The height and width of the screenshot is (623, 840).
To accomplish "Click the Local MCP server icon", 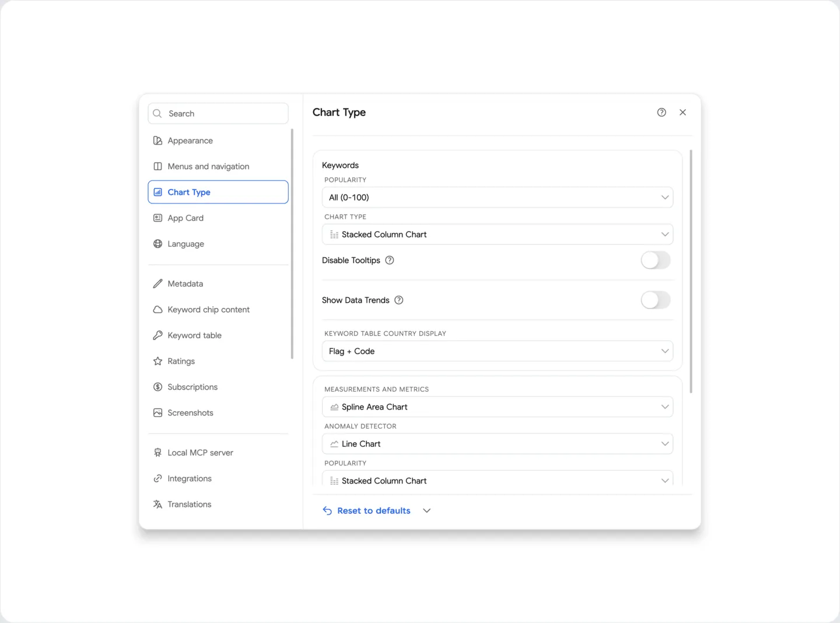I will tap(157, 453).
